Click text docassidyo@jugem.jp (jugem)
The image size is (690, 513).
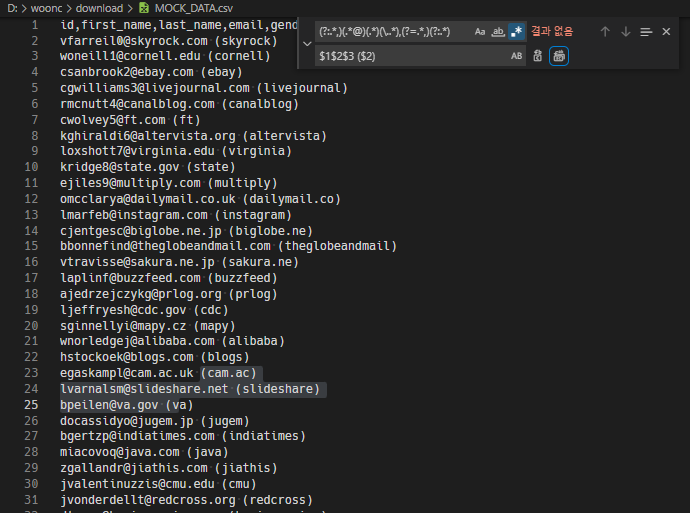click(154, 421)
